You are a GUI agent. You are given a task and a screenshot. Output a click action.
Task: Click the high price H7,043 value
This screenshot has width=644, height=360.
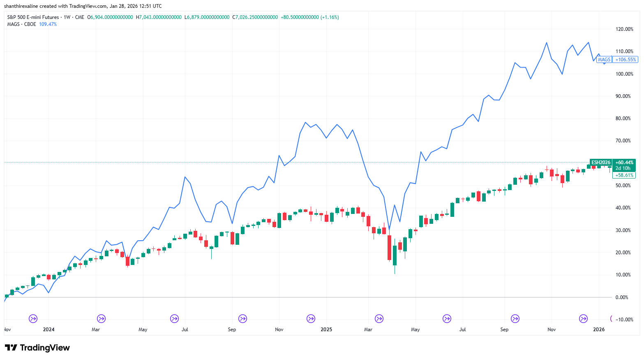[159, 17]
